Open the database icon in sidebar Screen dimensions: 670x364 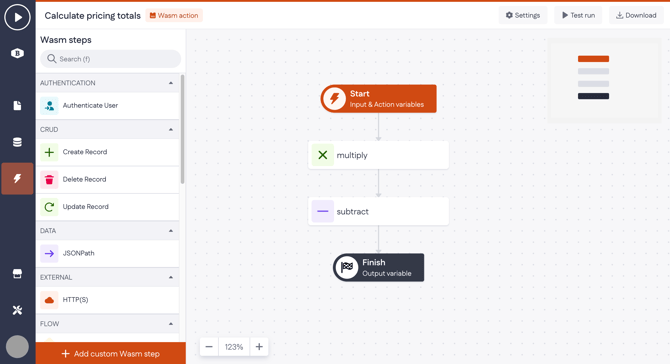(x=17, y=142)
